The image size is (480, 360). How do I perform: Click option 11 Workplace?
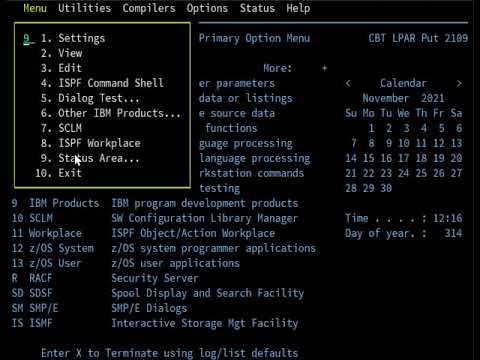[47, 233]
